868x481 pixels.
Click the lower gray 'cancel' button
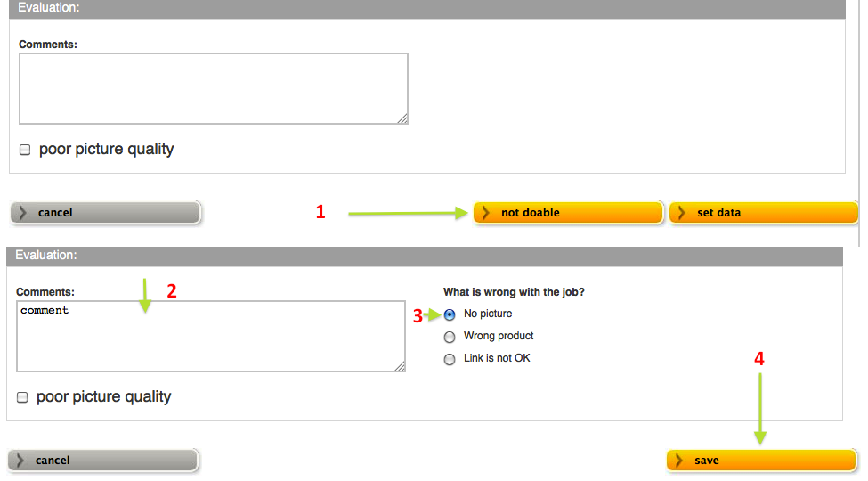click(x=103, y=461)
